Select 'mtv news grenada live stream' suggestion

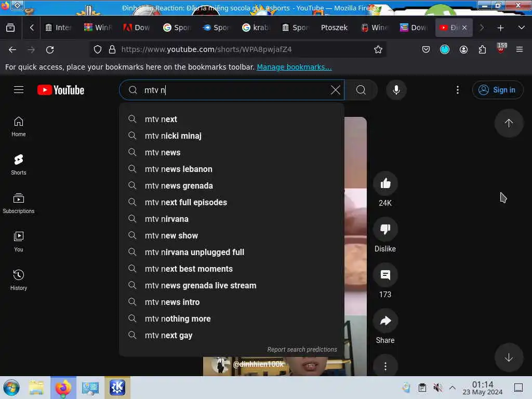coord(231,285)
